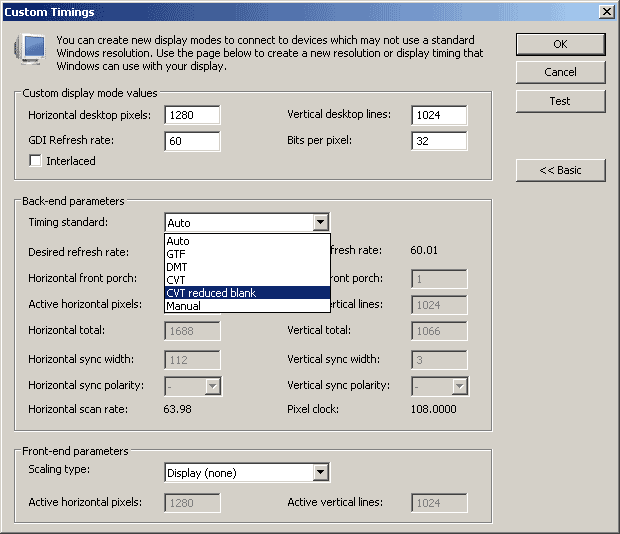Click the Desired refresh rate label
Viewport: 620px width, 534px height.
[78, 252]
